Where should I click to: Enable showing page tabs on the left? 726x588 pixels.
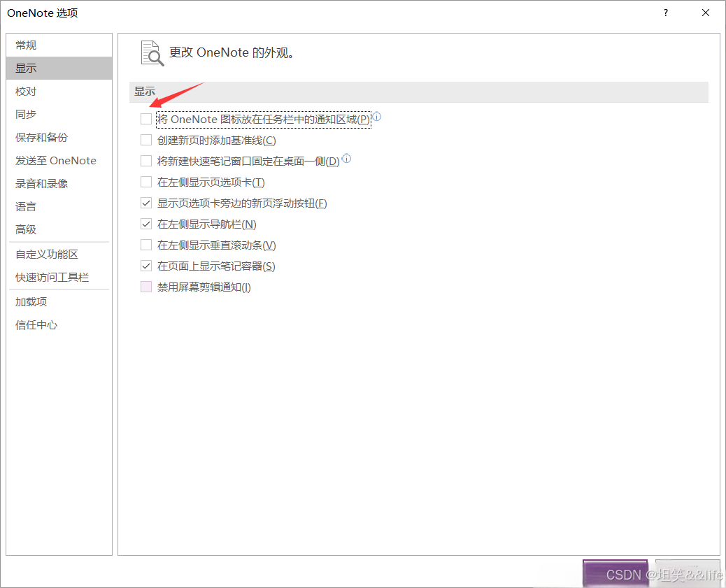[146, 182]
